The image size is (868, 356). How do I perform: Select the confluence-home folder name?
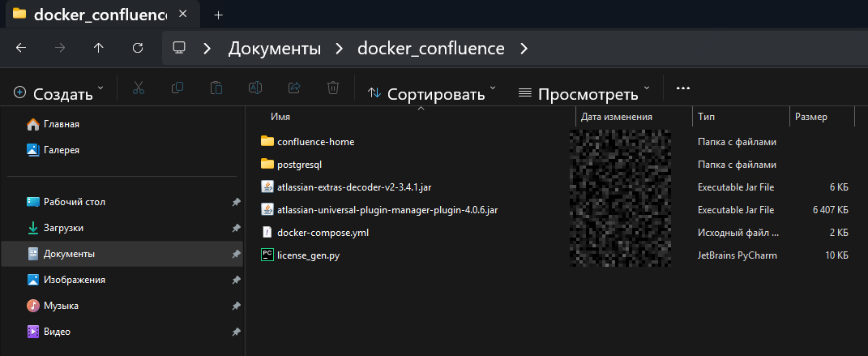click(x=315, y=142)
